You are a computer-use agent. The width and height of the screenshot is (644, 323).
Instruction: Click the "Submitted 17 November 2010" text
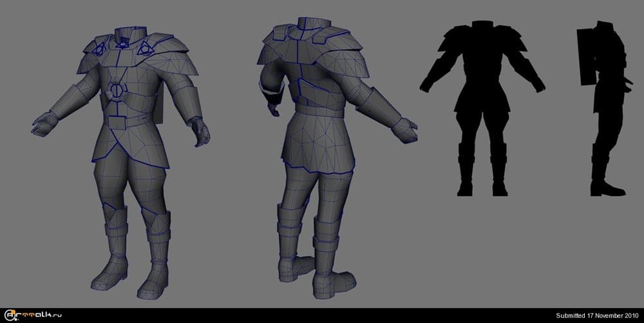[597, 316]
